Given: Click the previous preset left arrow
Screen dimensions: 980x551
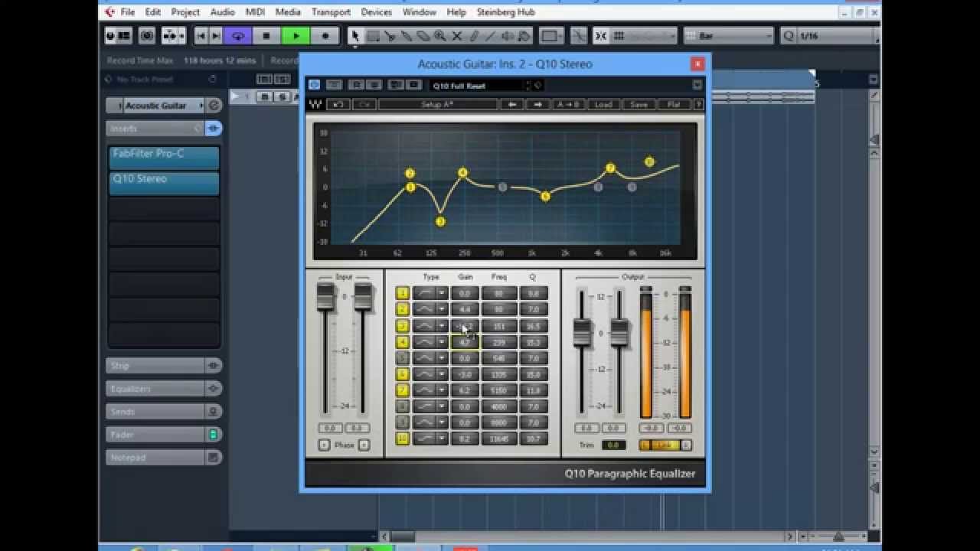Looking at the screenshot, I should click(512, 104).
